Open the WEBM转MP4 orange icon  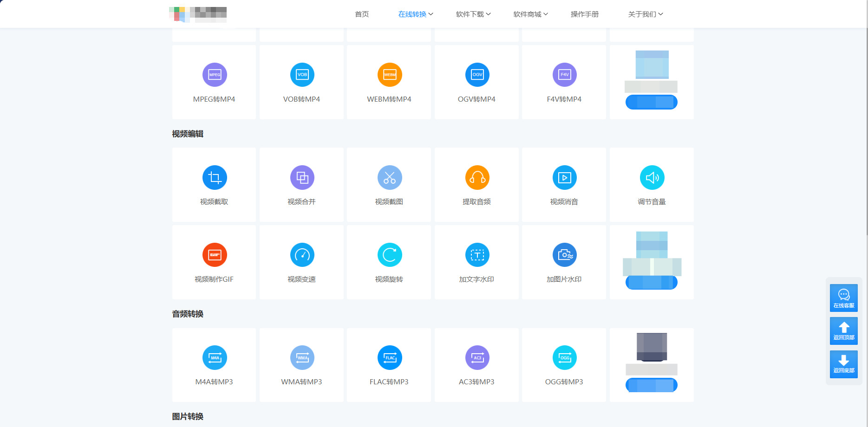click(x=390, y=75)
